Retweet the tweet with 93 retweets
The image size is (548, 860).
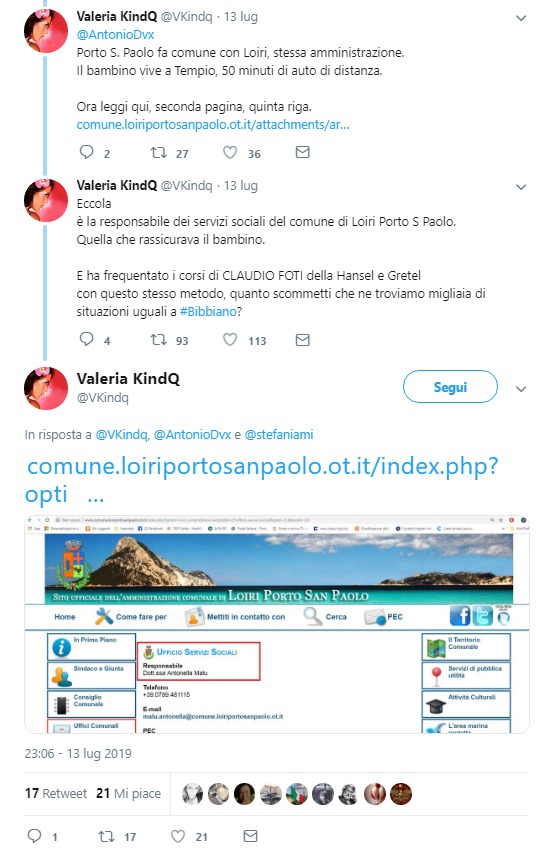[x=159, y=340]
